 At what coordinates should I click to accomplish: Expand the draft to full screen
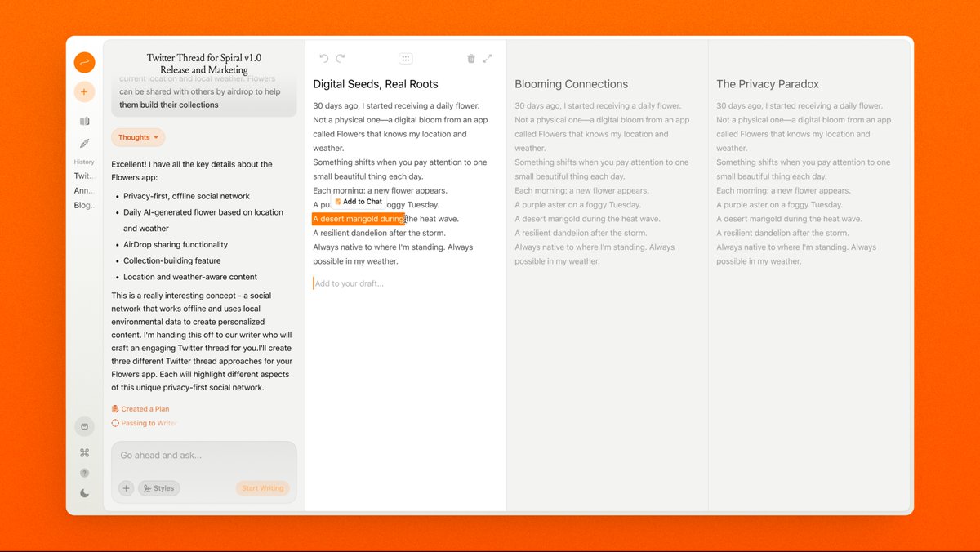[x=488, y=59]
